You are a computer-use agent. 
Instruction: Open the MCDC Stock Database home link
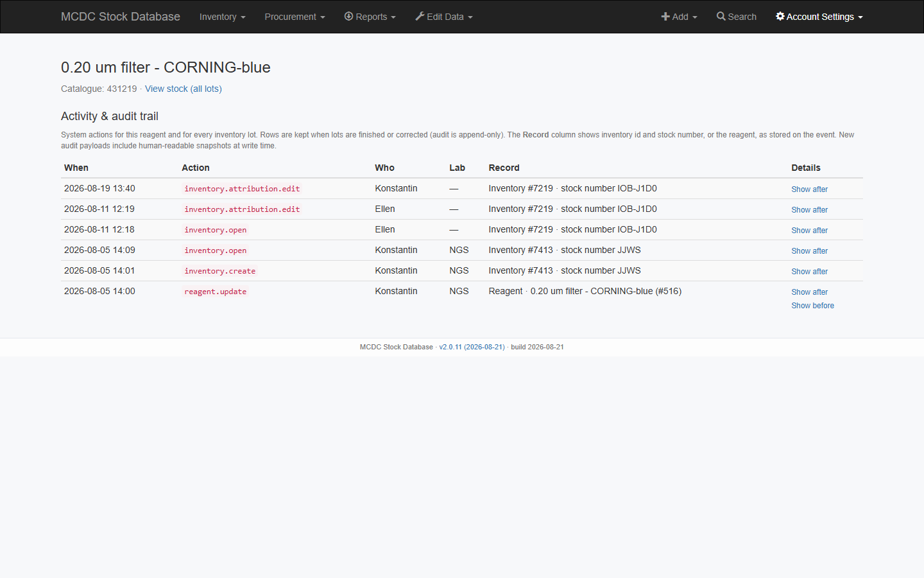120,17
